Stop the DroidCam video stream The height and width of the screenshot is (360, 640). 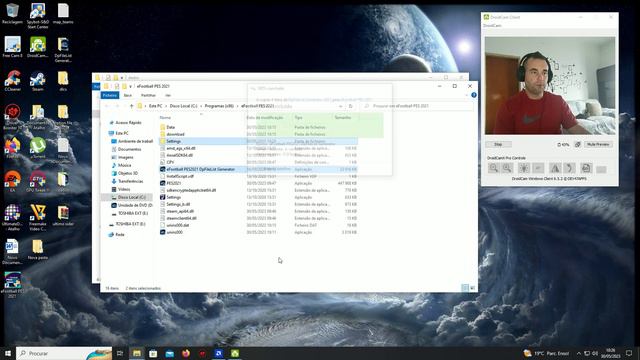(498, 144)
